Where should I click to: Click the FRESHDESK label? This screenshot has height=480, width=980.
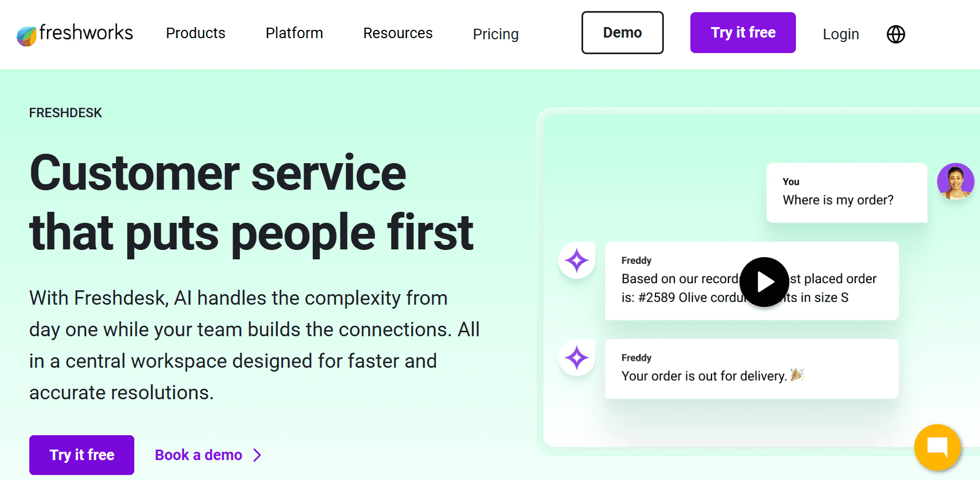65,113
